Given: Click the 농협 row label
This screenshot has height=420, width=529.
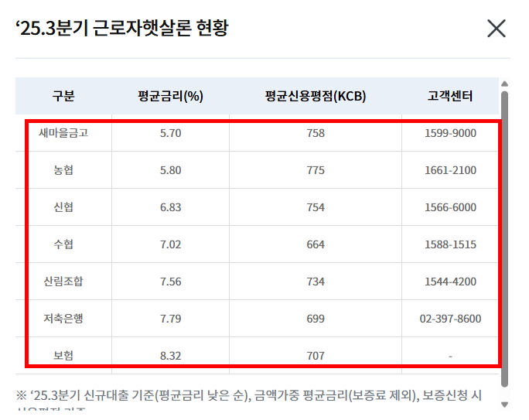Looking at the screenshot, I should coord(63,170).
